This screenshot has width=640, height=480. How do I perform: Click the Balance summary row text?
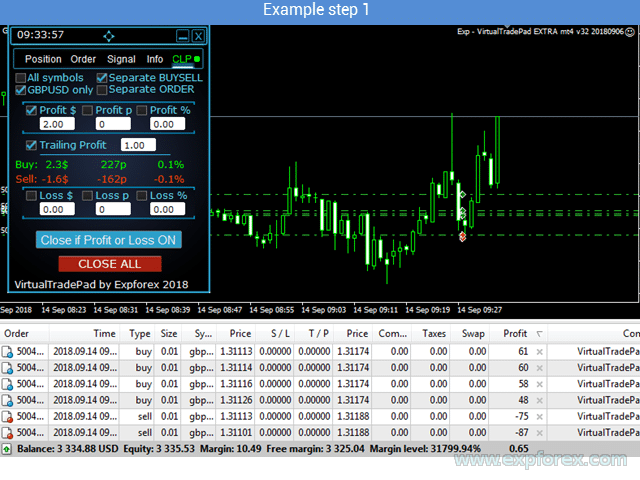coord(249,449)
